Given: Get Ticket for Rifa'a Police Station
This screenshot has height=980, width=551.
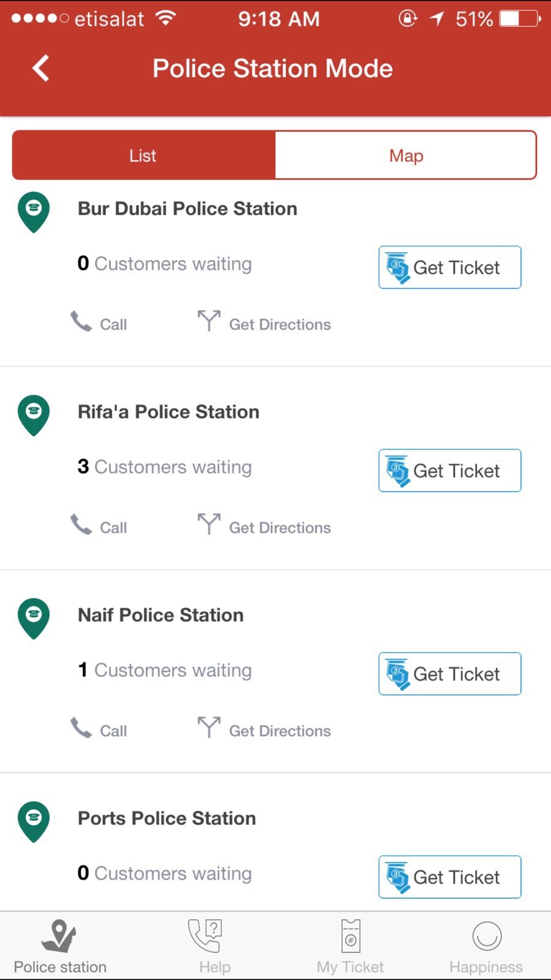Looking at the screenshot, I should 450,470.
